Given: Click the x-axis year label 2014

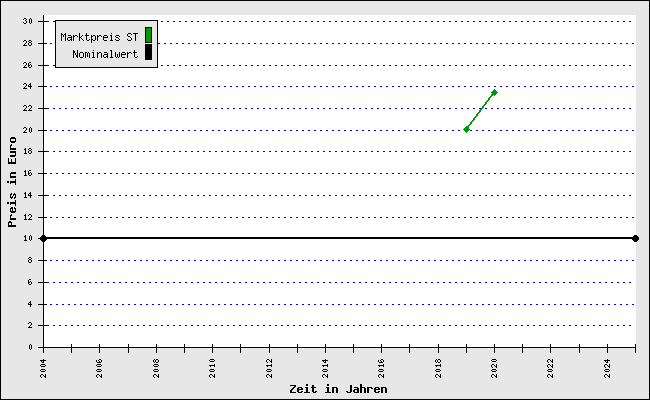Looking at the screenshot, I should pos(325,368).
